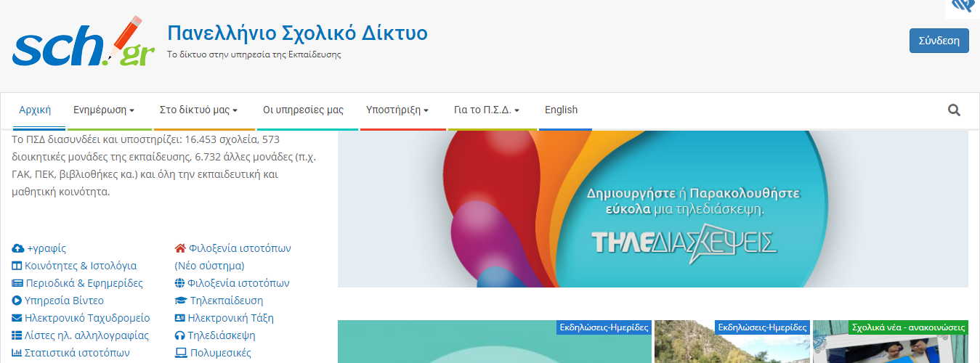The width and height of the screenshot is (980, 363).
Task: Click the red home icon for Φιλοξενία ιστοτόπων
Action: 181,248
